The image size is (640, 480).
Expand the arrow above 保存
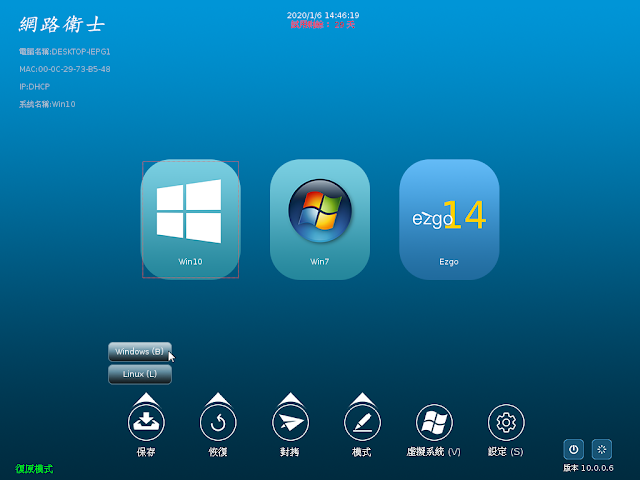point(146,398)
